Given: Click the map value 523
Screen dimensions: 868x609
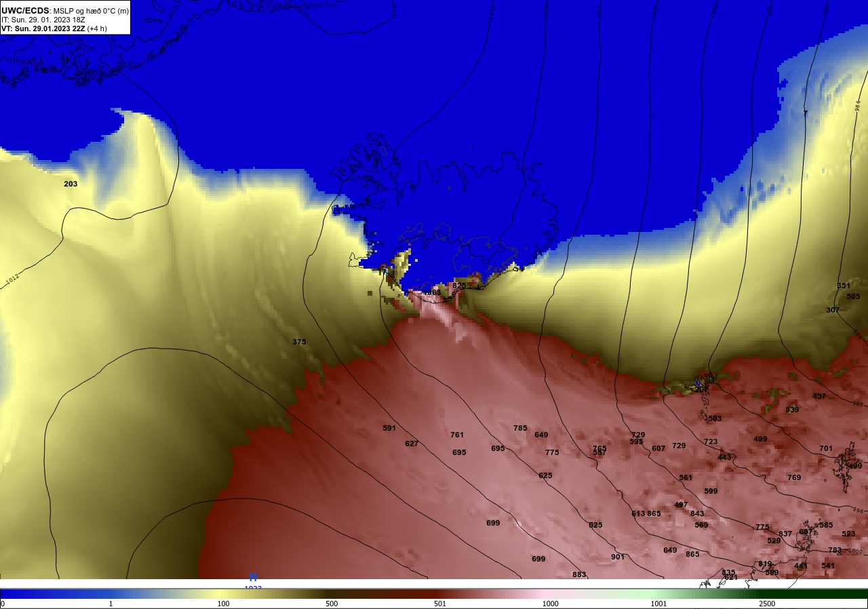Looking at the screenshot, I should pyautogui.click(x=848, y=534).
